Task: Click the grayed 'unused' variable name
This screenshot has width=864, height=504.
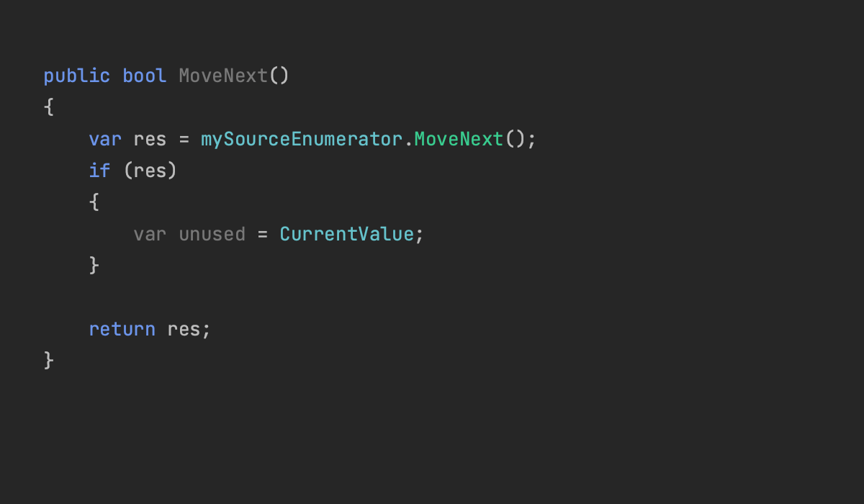Action: pyautogui.click(x=212, y=234)
